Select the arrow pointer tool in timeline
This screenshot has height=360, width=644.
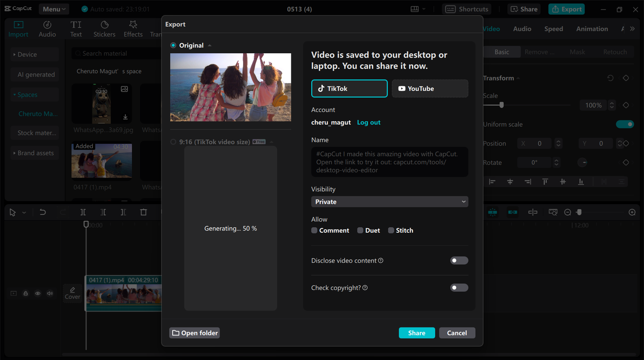tap(13, 212)
